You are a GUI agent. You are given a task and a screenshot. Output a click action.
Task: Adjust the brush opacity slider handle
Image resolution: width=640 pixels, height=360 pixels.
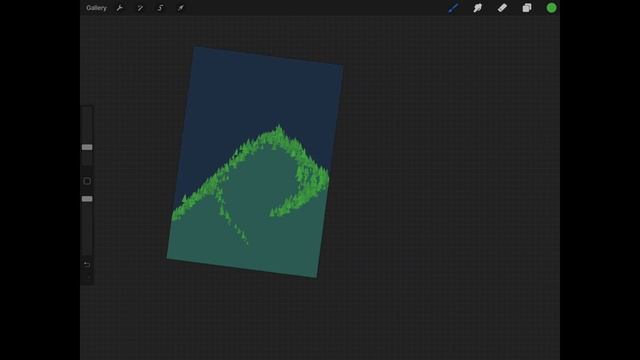[87, 199]
